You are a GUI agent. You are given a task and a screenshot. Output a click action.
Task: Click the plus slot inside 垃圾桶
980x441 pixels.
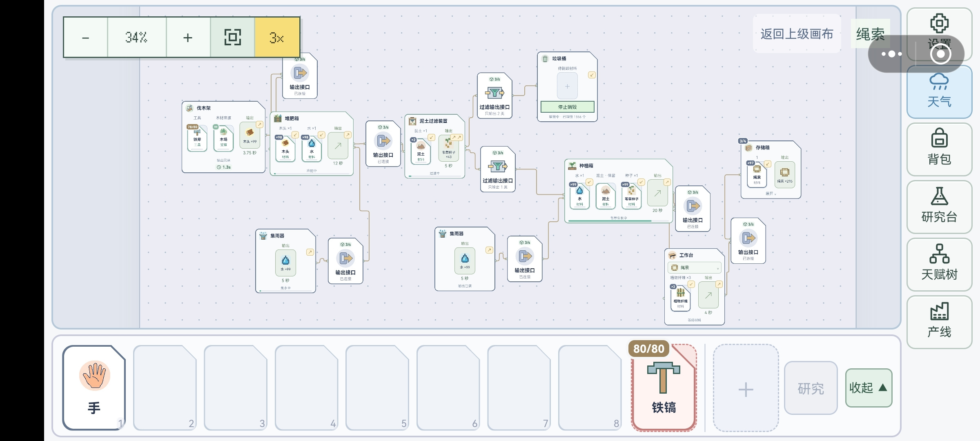(567, 86)
